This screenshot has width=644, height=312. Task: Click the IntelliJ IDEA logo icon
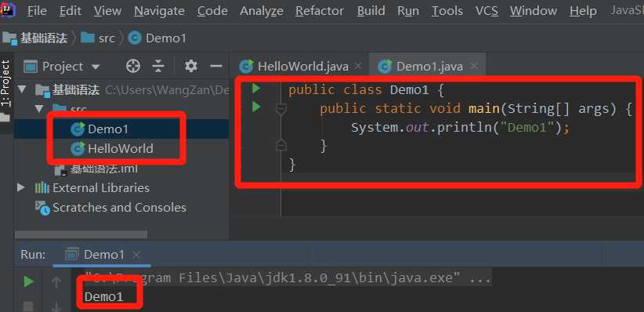[x=7, y=10]
